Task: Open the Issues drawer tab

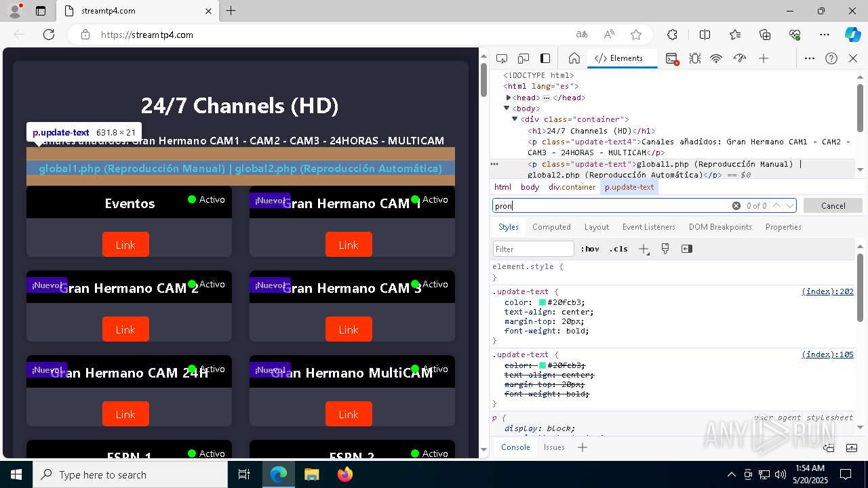Action: tap(554, 447)
